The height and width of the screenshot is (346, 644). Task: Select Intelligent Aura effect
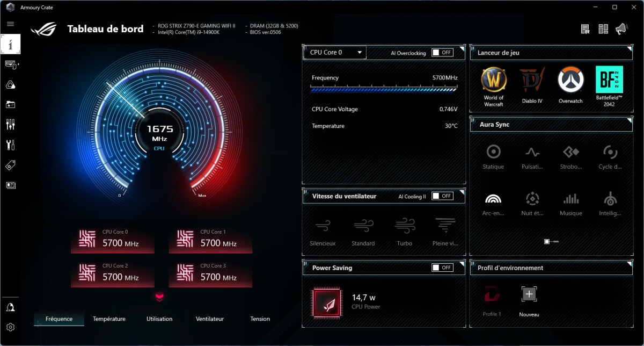pyautogui.click(x=610, y=204)
